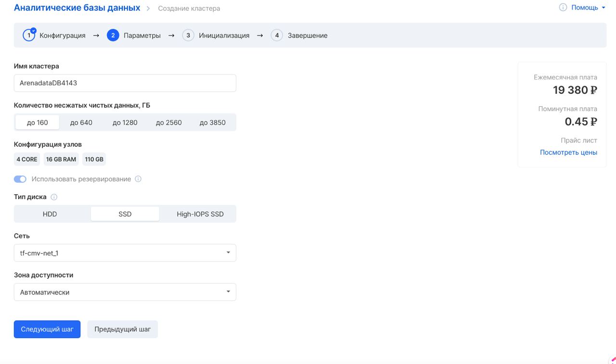This screenshot has width=616, height=364.
Task: Click Следующий шаг button
Action: coord(47,329)
